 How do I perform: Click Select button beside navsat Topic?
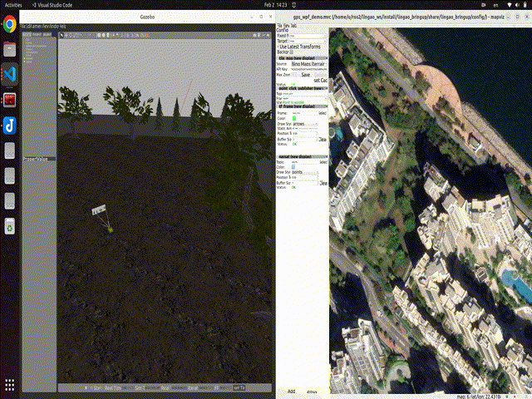323,162
